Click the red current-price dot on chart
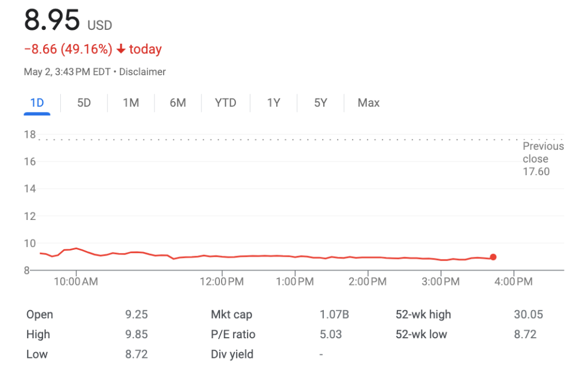Image resolution: width=588 pixels, height=367 pixels. [x=493, y=257]
